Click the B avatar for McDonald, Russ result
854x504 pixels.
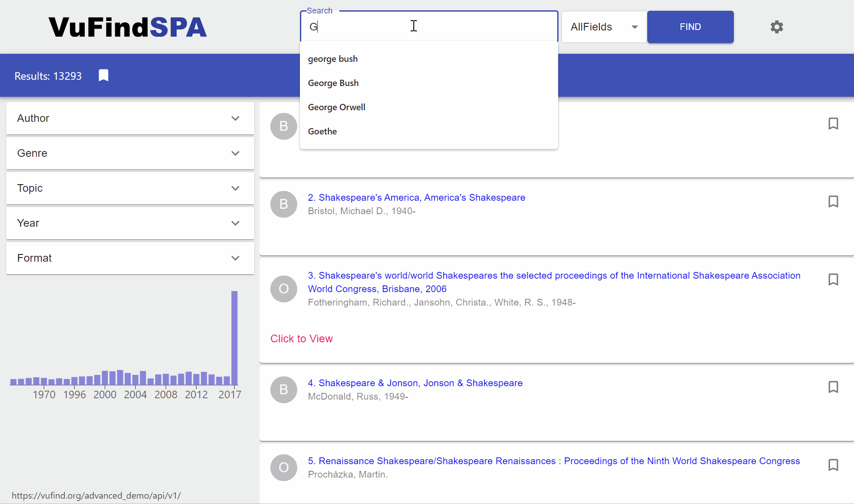[x=284, y=390]
